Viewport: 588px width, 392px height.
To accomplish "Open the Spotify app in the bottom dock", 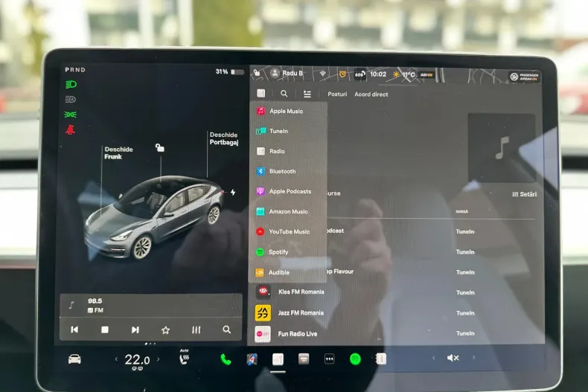I will coord(355,359).
